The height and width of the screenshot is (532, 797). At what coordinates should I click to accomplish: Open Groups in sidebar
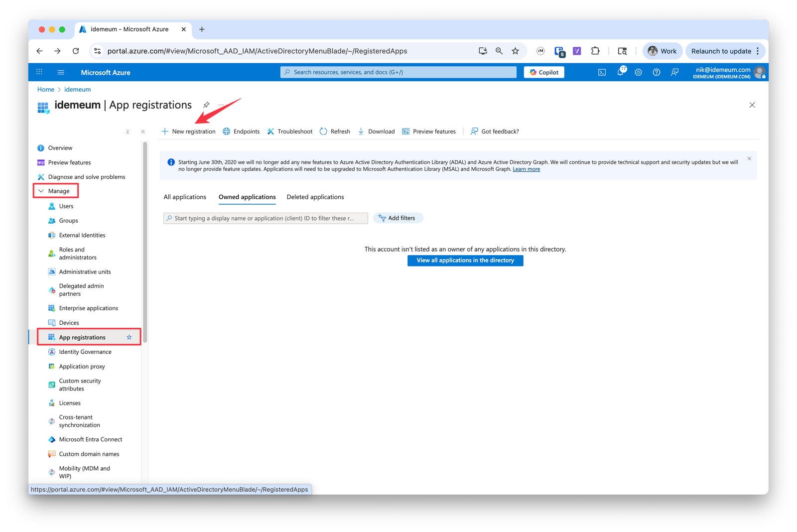coord(69,221)
